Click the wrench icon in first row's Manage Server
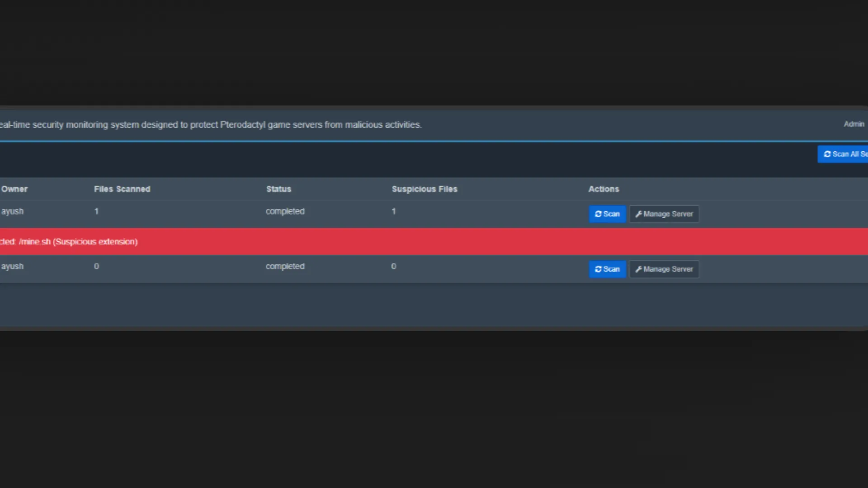 (638, 214)
